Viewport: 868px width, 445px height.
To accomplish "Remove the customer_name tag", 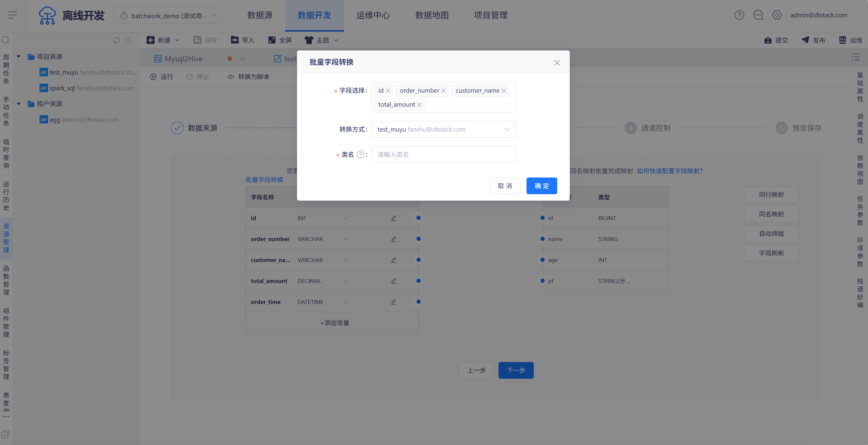I will [x=504, y=91].
